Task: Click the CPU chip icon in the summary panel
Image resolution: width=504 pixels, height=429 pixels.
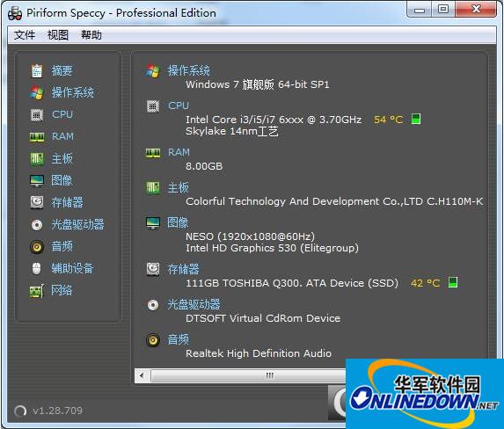Action: [153, 106]
